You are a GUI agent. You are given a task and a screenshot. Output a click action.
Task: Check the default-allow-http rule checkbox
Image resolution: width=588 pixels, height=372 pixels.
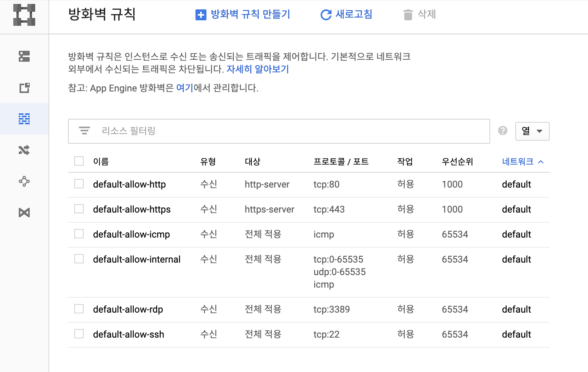(x=79, y=184)
